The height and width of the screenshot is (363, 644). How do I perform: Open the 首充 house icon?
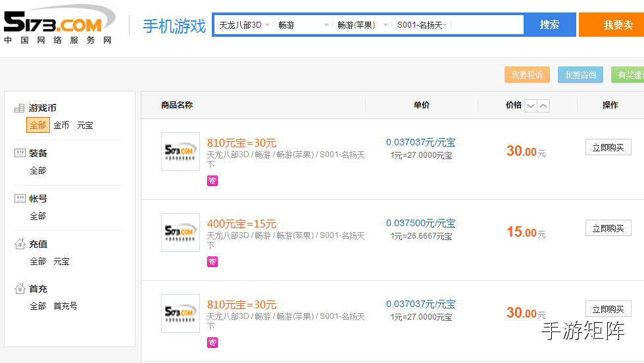point(20,289)
